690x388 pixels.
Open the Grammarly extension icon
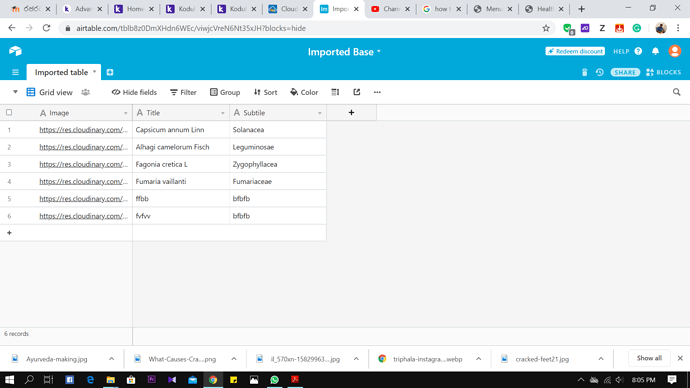637,28
